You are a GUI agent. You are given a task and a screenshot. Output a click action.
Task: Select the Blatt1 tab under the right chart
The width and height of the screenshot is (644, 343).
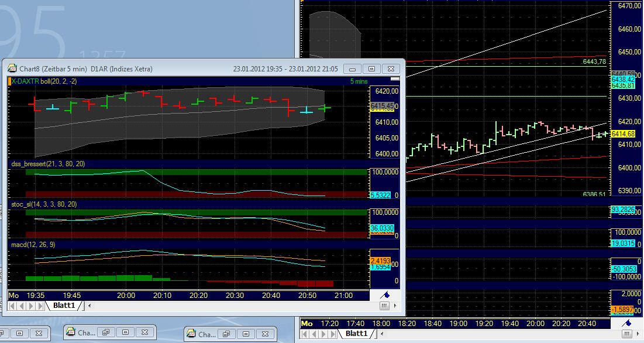tap(357, 334)
